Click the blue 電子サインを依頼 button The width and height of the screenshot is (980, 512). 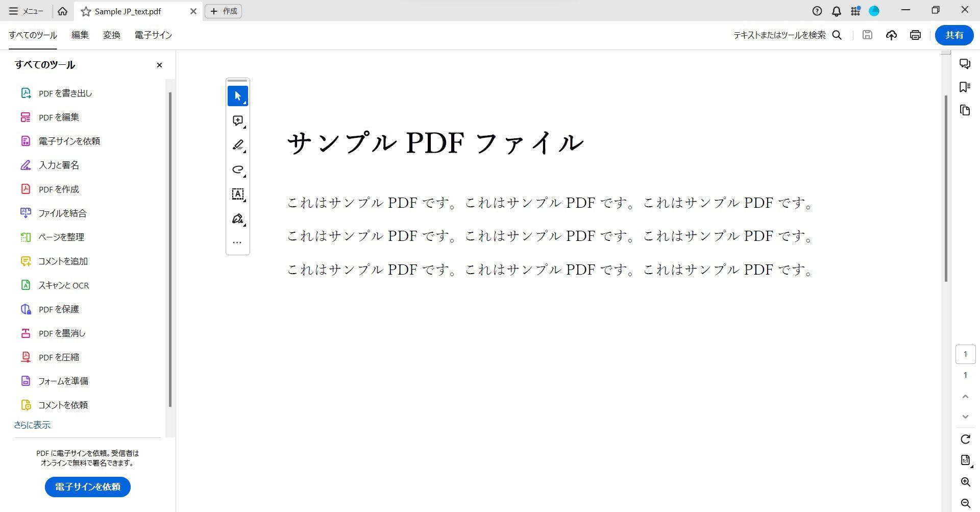[x=87, y=486]
